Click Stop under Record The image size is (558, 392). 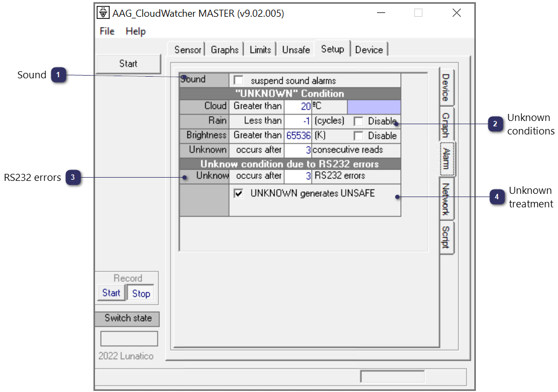(x=141, y=293)
